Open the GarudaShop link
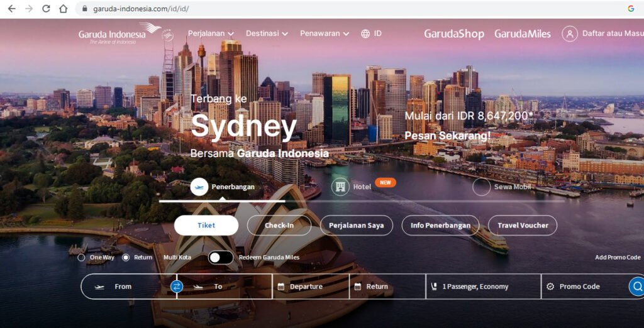Screen dimensions: 644x328 pos(454,34)
